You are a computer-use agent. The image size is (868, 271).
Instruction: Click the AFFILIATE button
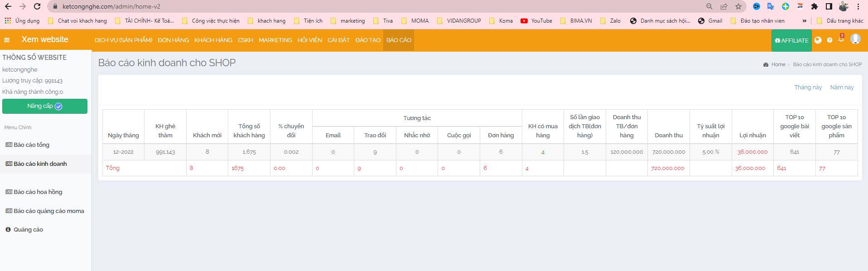(x=791, y=40)
